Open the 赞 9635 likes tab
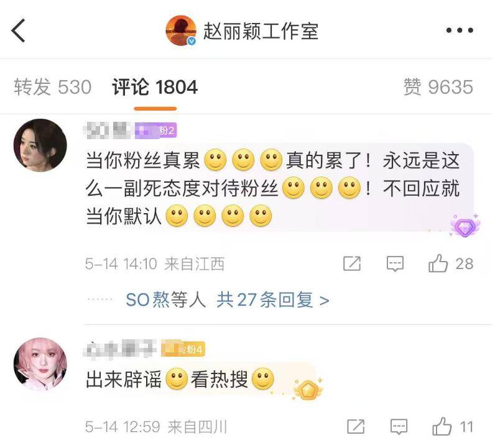Viewport: 495px width, 448px height. [438, 87]
